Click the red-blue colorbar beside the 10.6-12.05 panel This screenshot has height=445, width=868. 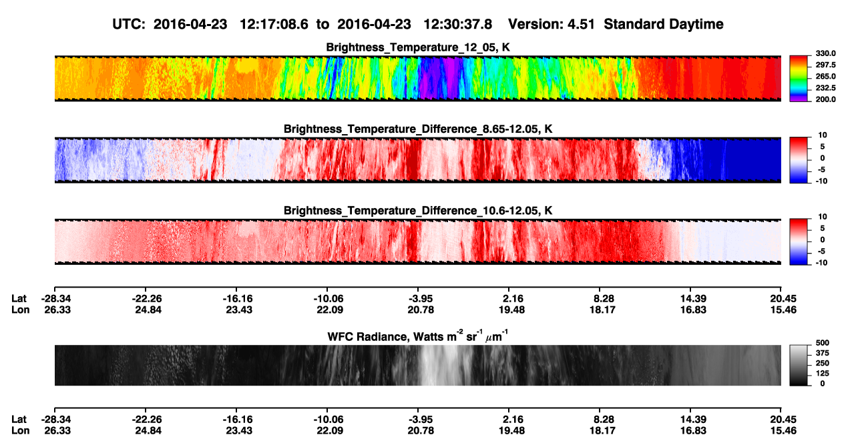(799, 242)
